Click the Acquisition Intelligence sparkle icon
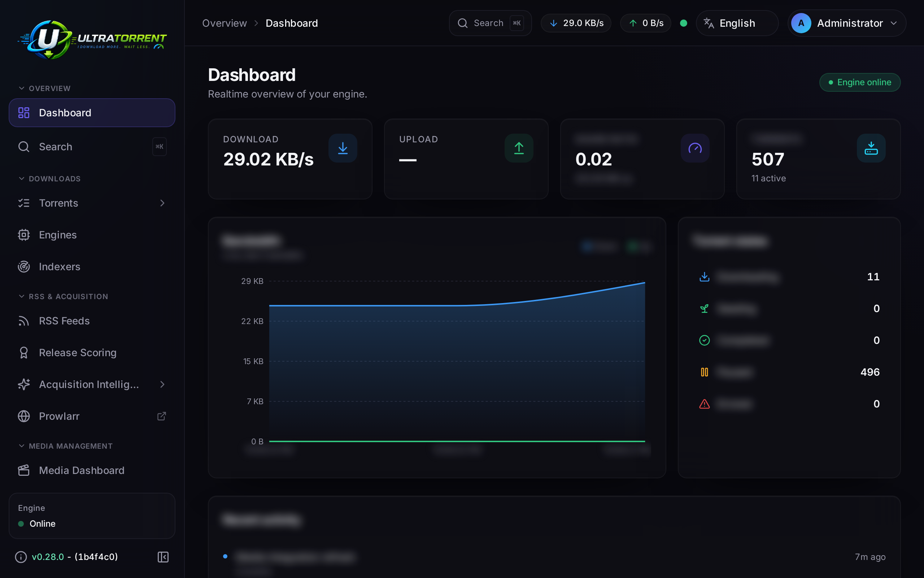924x578 pixels. coord(24,384)
